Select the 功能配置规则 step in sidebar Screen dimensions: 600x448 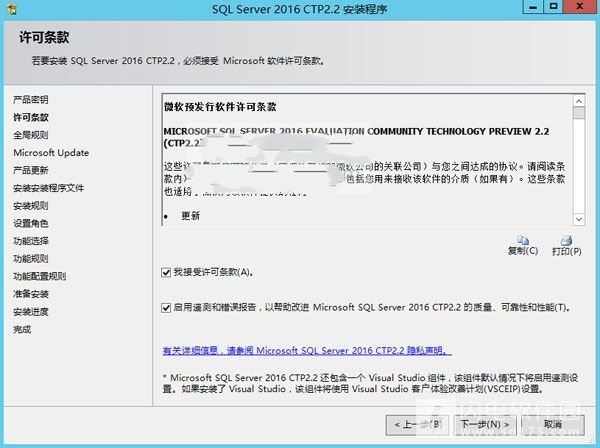(39, 276)
